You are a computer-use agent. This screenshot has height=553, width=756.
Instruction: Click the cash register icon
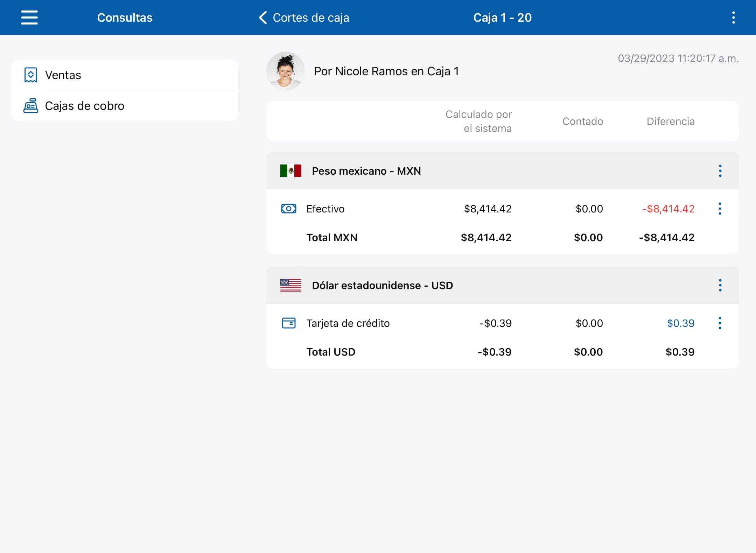click(31, 106)
